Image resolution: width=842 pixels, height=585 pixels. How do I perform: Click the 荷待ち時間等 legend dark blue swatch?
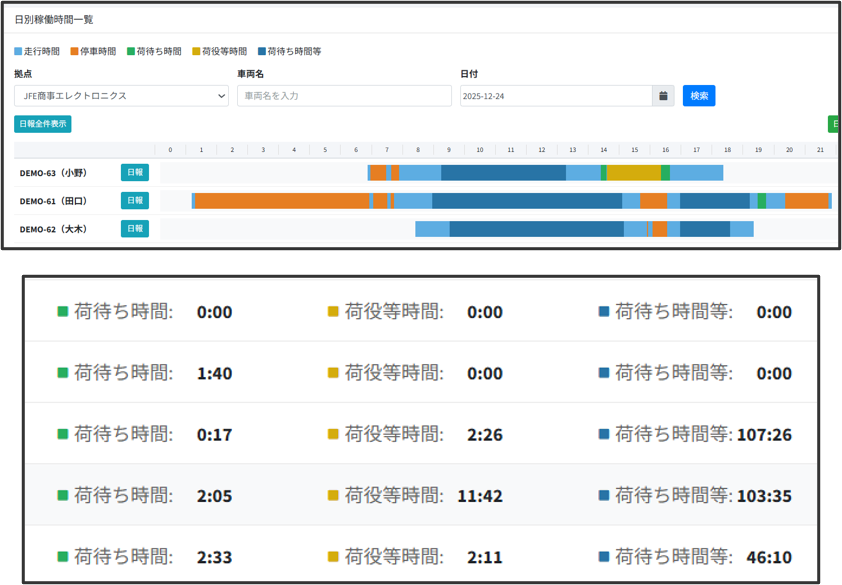(262, 52)
